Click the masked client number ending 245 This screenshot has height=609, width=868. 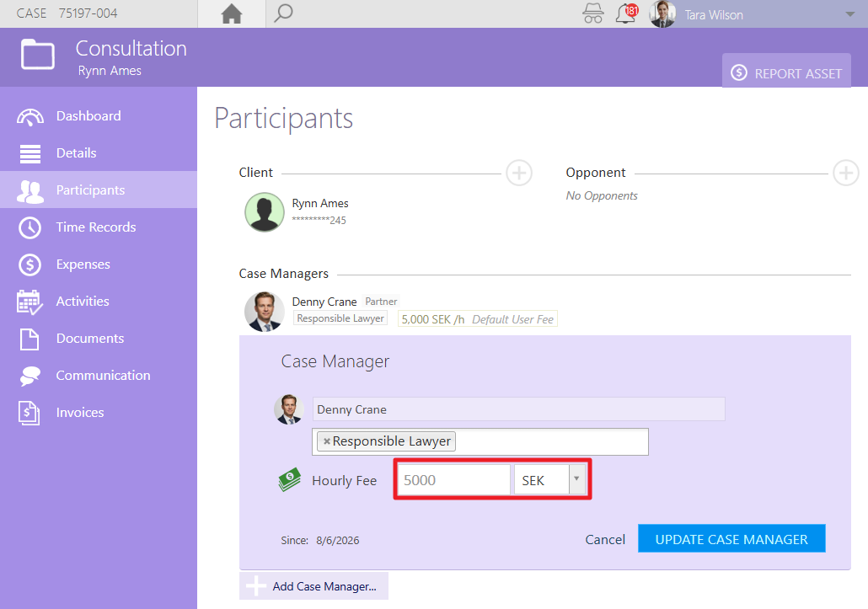[319, 220]
